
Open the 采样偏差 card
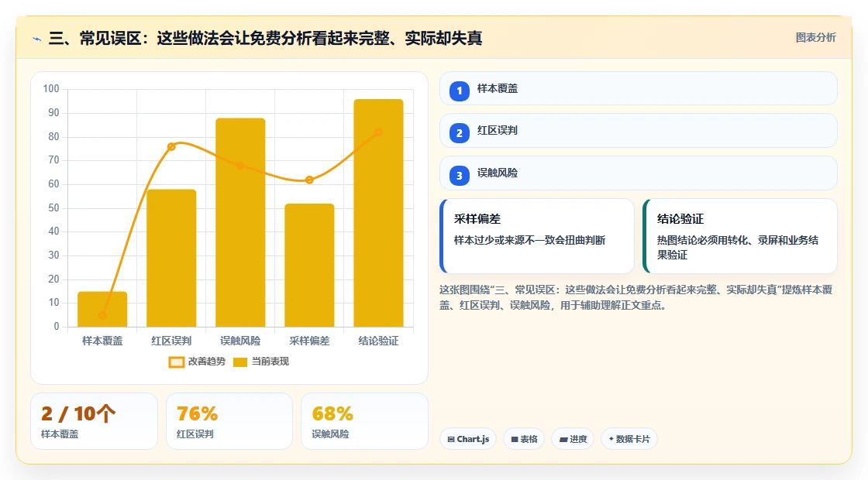click(x=537, y=236)
